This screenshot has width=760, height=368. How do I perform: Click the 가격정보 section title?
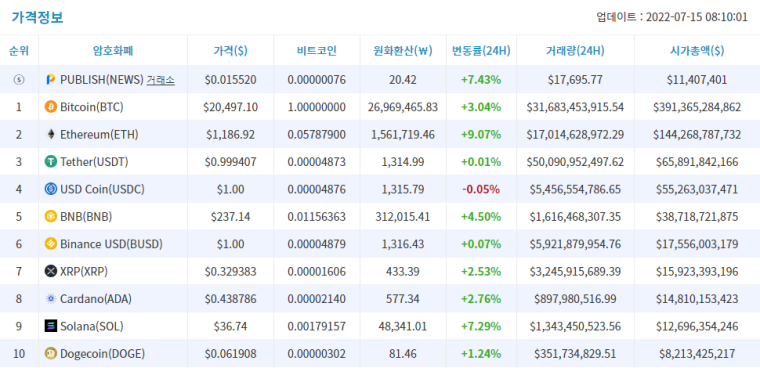click(37, 17)
